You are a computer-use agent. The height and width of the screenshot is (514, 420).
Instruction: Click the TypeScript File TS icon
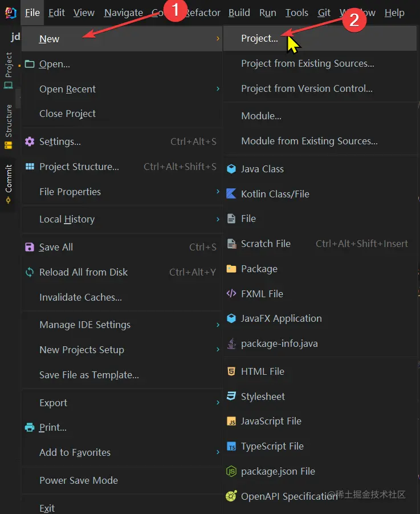[231, 446]
